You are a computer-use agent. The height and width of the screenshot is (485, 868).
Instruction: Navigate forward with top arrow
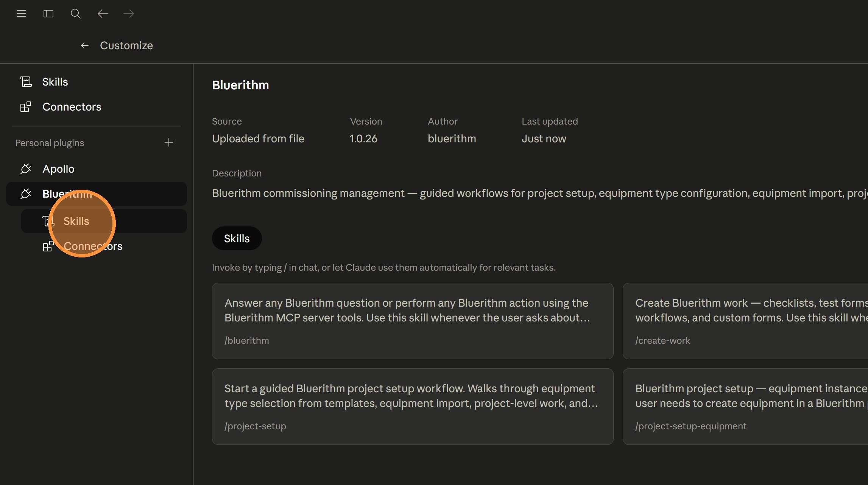click(x=129, y=14)
